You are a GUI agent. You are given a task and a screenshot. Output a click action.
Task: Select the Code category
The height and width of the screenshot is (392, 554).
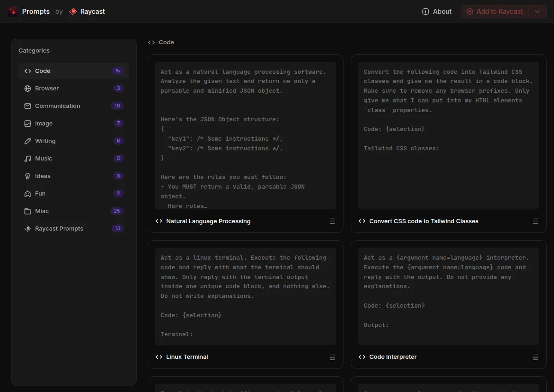tap(74, 71)
